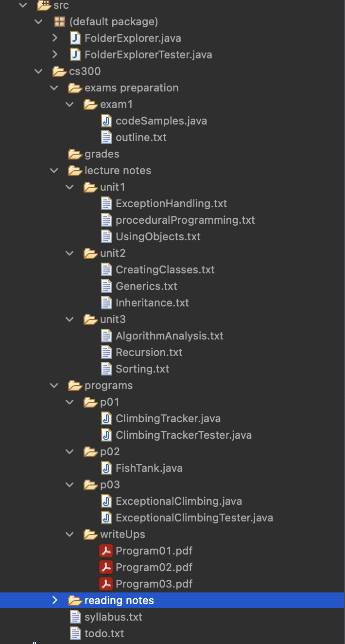Screen dimensions: 345x644
Task: Click the Java class icon beside codeSamples.java
Action: point(106,121)
